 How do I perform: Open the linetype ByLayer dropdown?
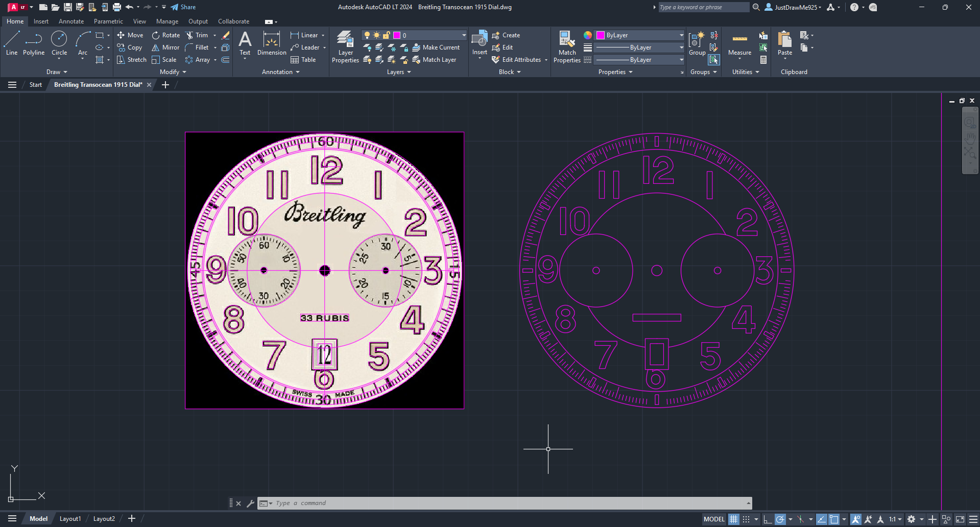(640, 60)
